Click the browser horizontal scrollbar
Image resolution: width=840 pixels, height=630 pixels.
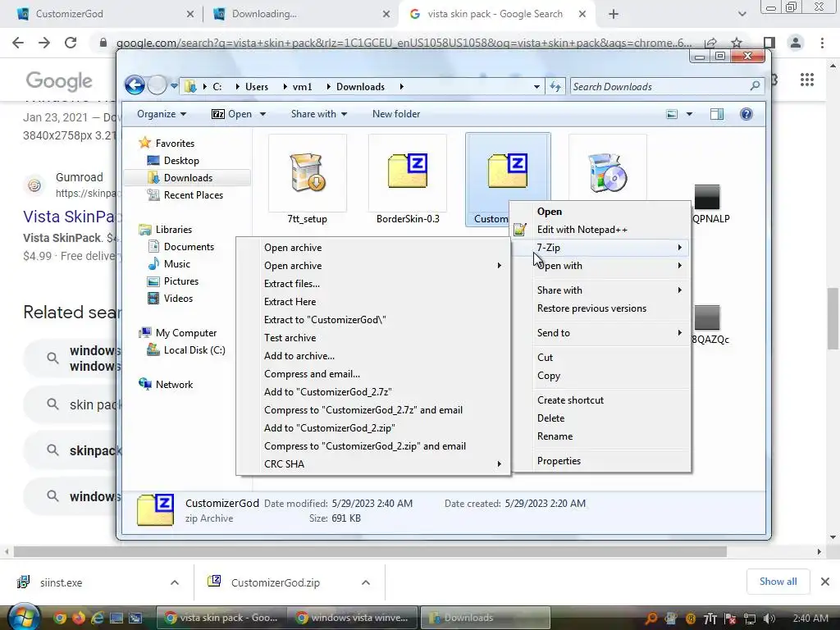(370, 551)
